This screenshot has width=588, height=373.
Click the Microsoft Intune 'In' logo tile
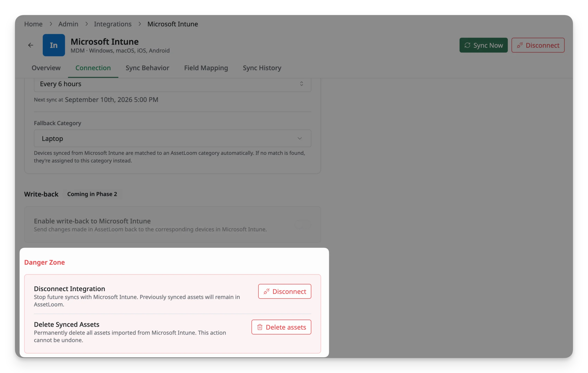pos(54,45)
